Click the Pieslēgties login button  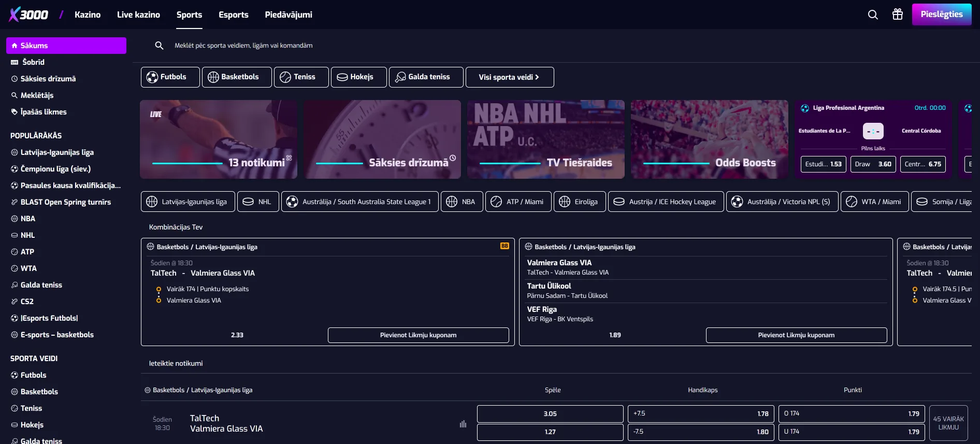click(941, 15)
